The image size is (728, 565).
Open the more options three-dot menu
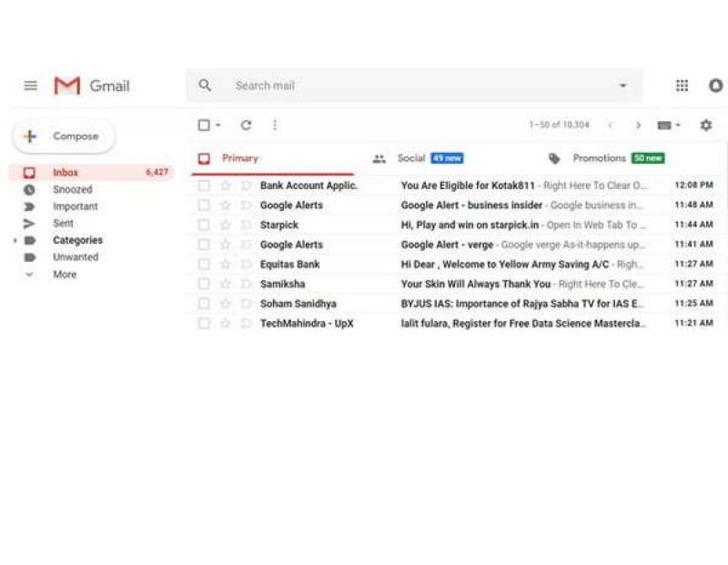click(x=274, y=125)
